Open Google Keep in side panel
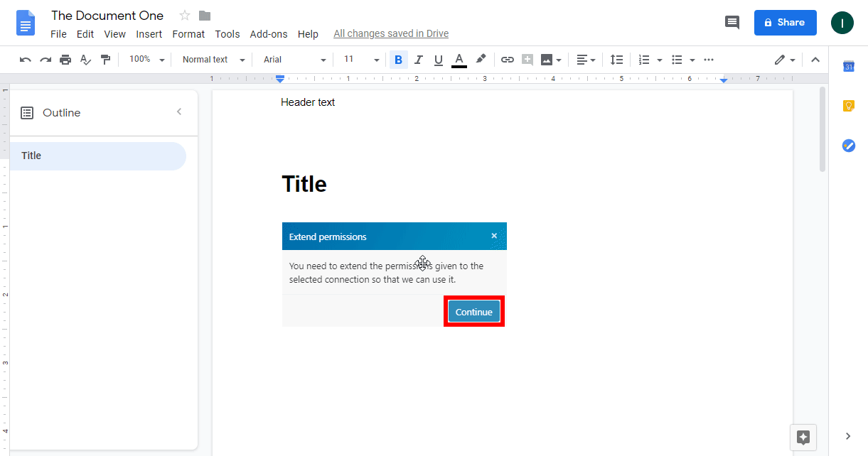Image resolution: width=868 pixels, height=456 pixels. [848, 106]
